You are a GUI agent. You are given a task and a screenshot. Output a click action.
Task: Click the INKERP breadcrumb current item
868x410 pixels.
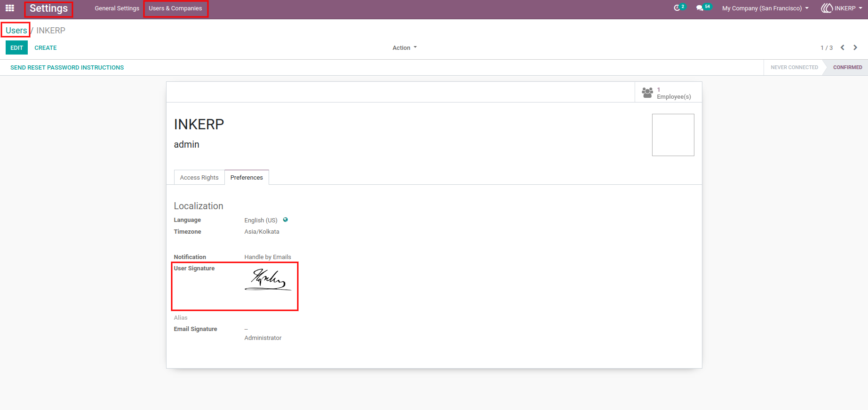pyautogui.click(x=51, y=30)
